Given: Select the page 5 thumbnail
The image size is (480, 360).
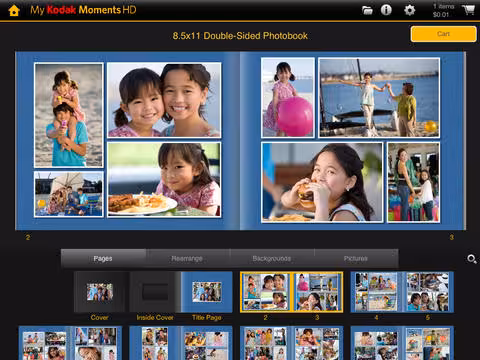Looking at the screenshot, I should (x=428, y=292).
